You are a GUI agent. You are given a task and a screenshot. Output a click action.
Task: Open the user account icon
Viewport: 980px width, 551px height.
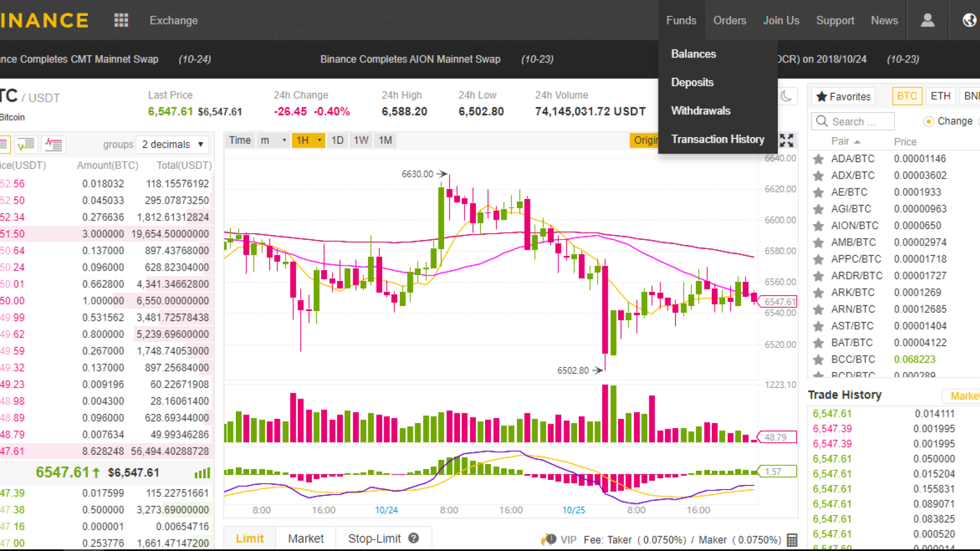point(927,20)
